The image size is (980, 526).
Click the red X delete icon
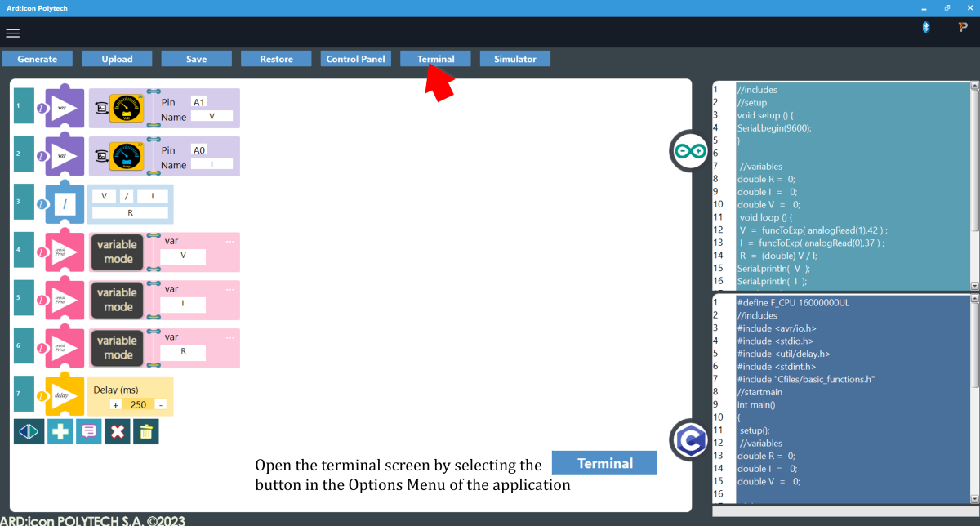[118, 431]
